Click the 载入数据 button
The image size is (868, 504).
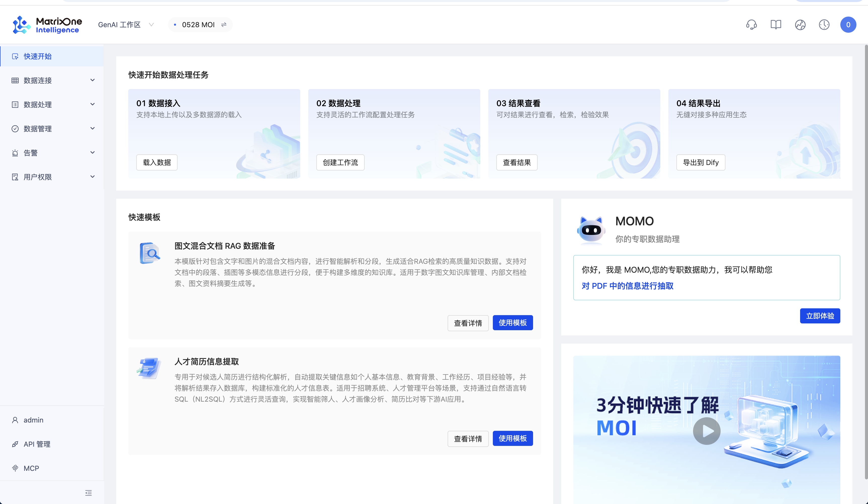(x=157, y=162)
